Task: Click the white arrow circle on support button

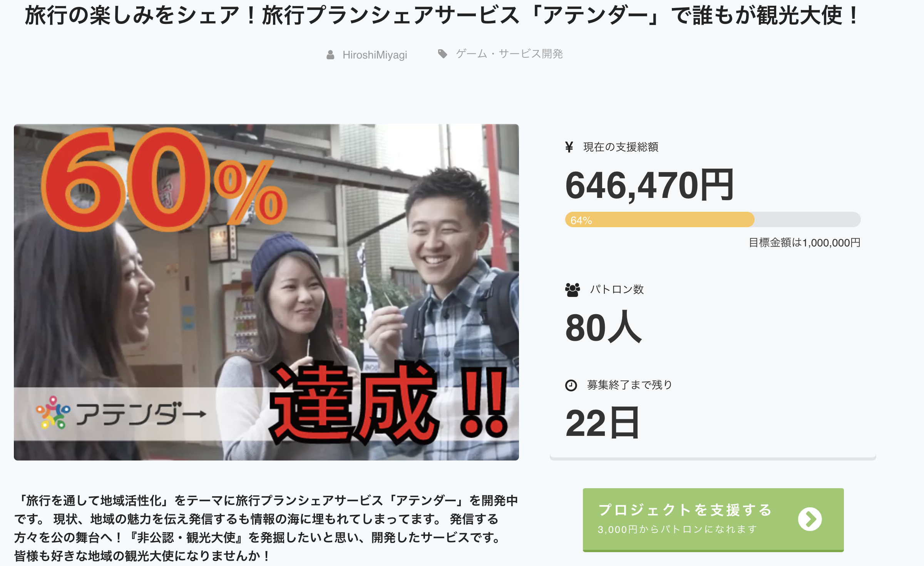Action: click(810, 519)
